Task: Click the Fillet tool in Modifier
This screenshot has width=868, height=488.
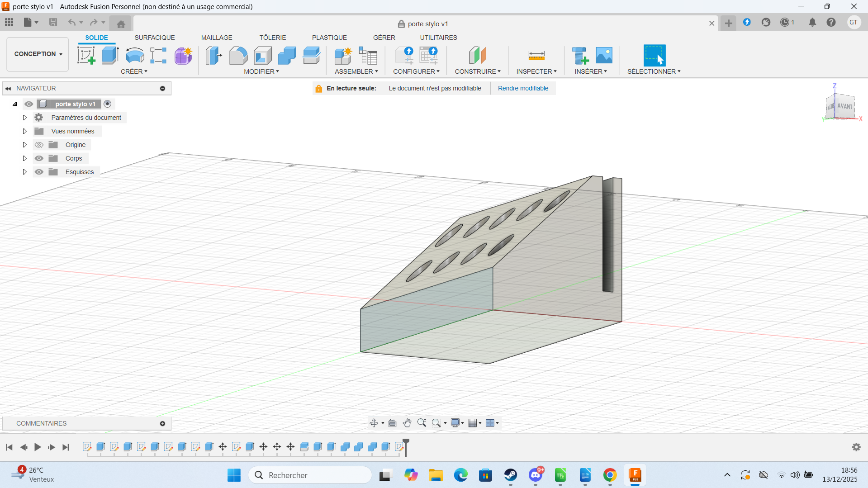Action: [x=238, y=56]
